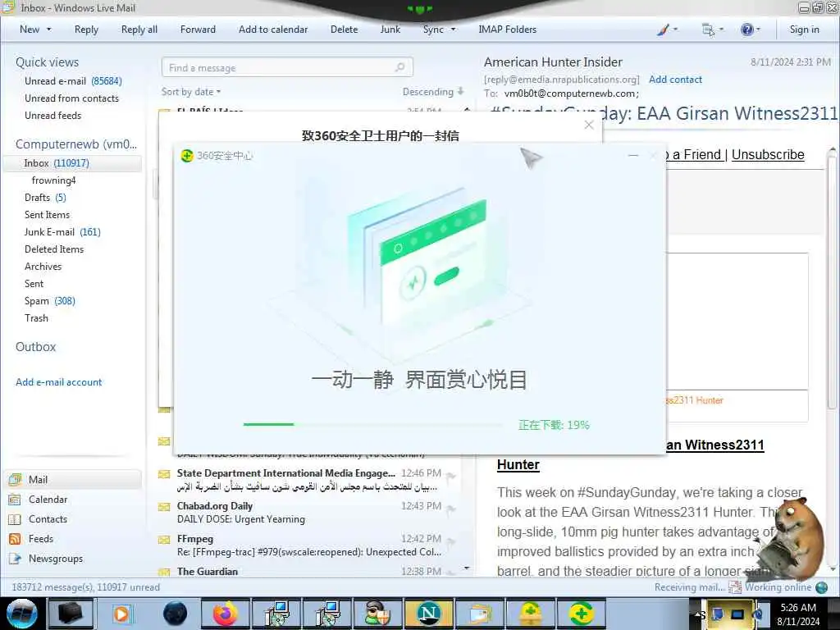Viewport: 840px width, 630px height.
Task: Focus the Find a message search box
Action: pyautogui.click(x=287, y=67)
